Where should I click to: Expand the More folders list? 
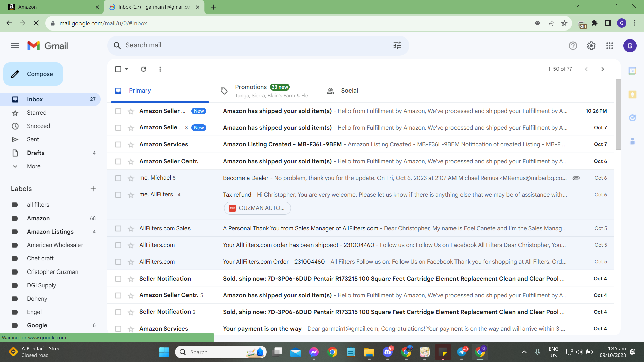[x=34, y=166]
